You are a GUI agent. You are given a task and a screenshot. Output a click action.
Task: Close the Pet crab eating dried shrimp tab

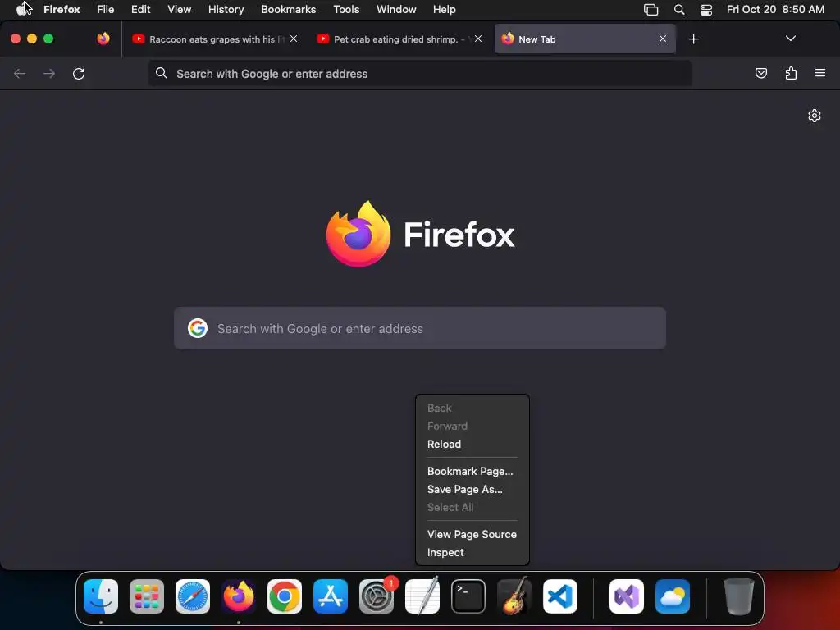(478, 39)
